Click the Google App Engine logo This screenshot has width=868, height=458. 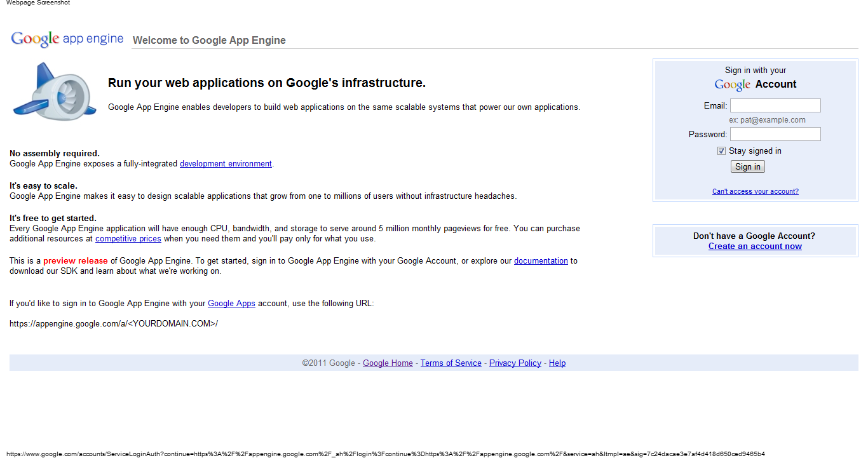pos(67,39)
